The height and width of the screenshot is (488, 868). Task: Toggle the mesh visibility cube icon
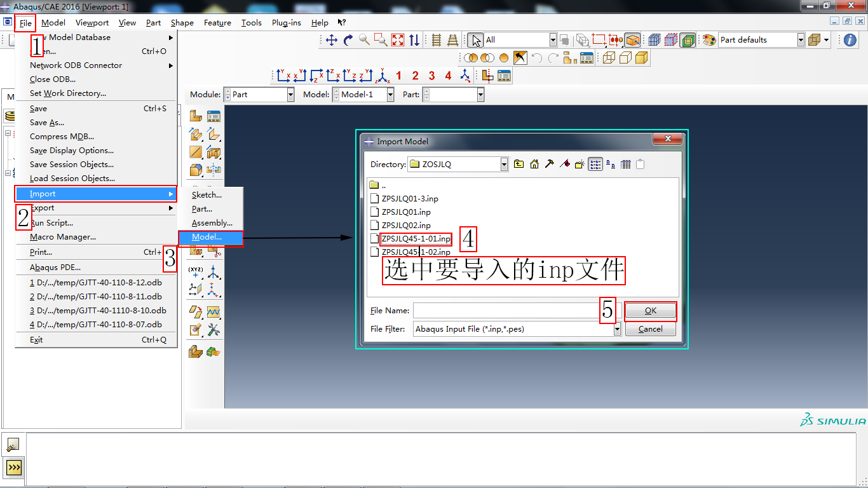pyautogui.click(x=654, y=40)
